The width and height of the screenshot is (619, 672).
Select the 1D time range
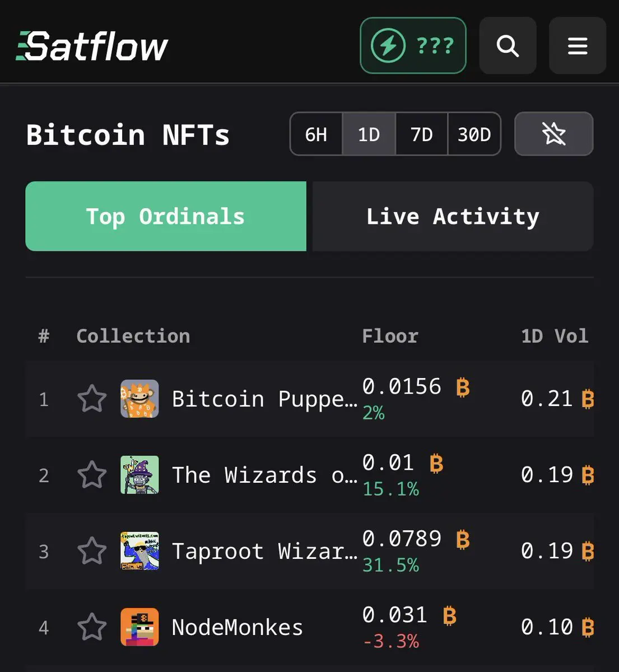pos(369,134)
